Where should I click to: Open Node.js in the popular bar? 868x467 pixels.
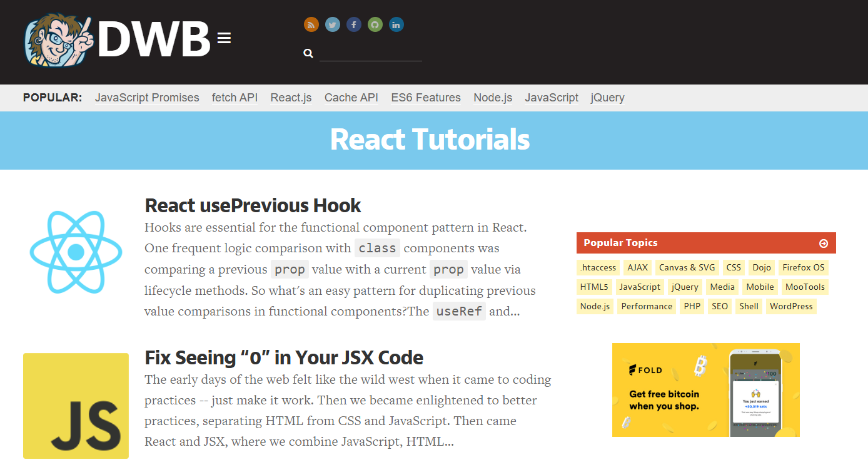coord(493,98)
